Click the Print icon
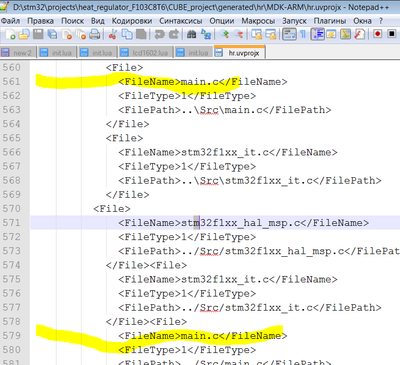Viewport: 400px width, 365px height. pos(95,34)
